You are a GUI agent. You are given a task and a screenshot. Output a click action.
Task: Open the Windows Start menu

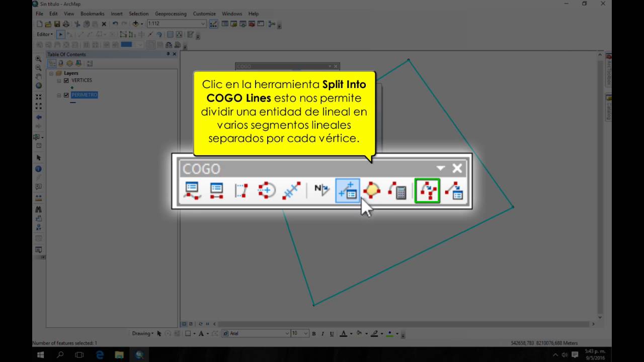41,354
